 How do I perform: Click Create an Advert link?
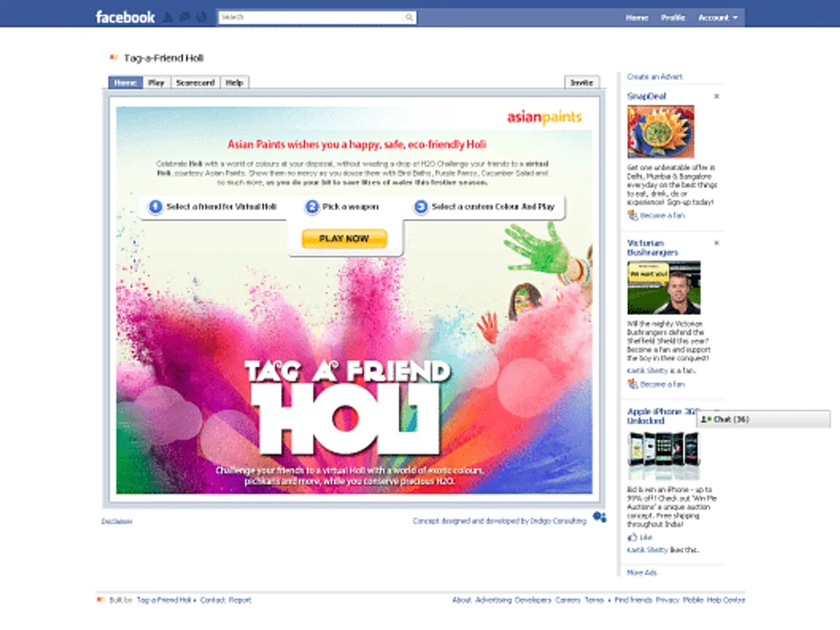pyautogui.click(x=655, y=77)
